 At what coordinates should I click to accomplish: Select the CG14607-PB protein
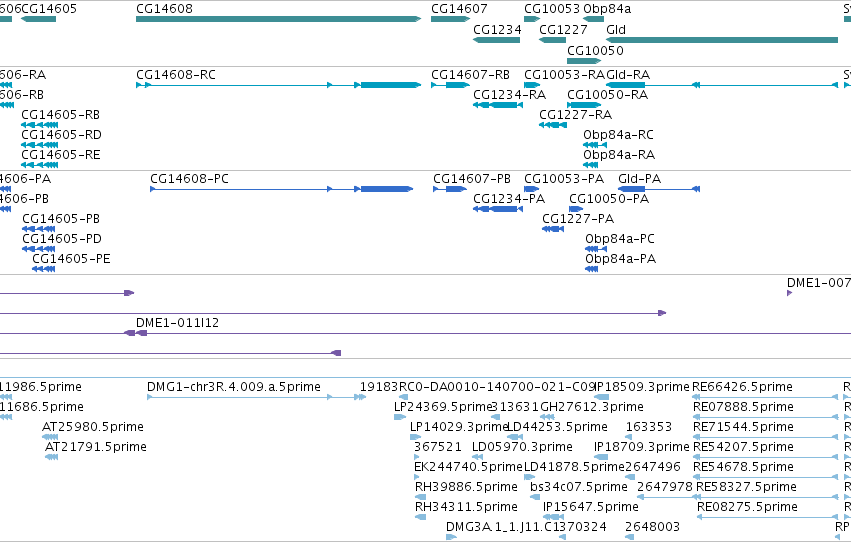point(450,189)
